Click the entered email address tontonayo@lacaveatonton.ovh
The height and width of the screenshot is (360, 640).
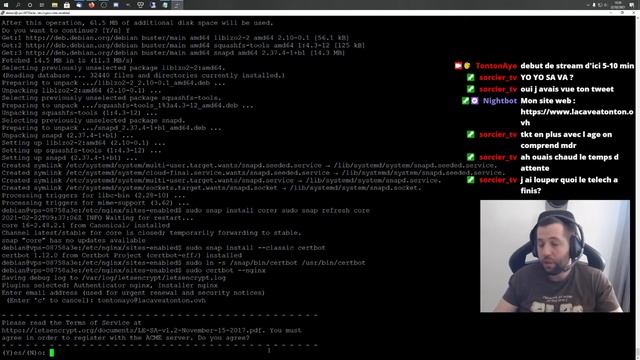(x=151, y=300)
